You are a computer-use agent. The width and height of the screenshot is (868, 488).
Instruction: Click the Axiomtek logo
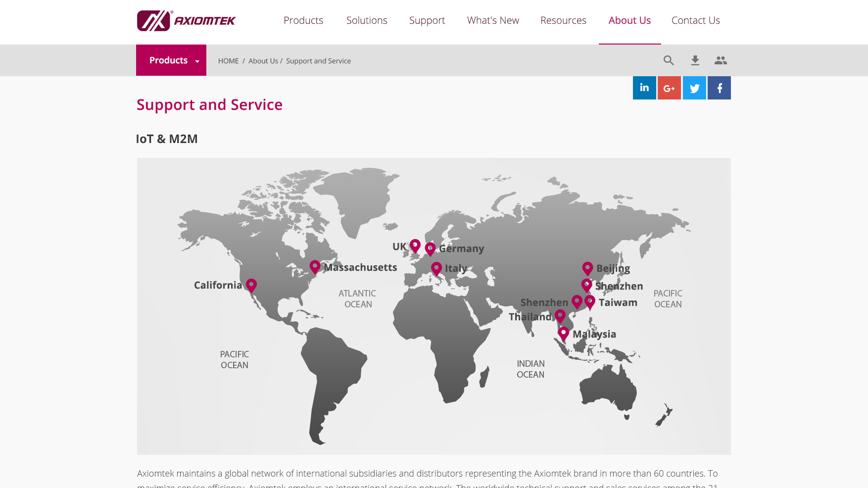(x=186, y=21)
